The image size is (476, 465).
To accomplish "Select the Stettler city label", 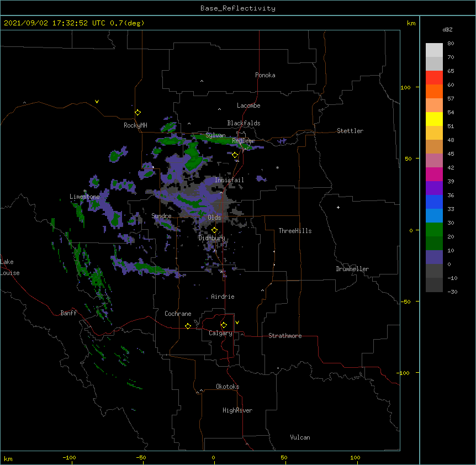I will click(350, 131).
